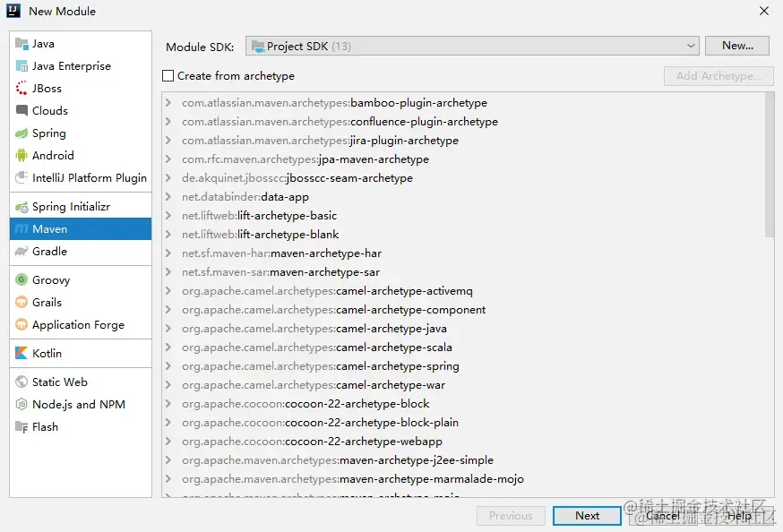
Task: Expand jpa-maven-archetype entry
Action: [x=168, y=159]
